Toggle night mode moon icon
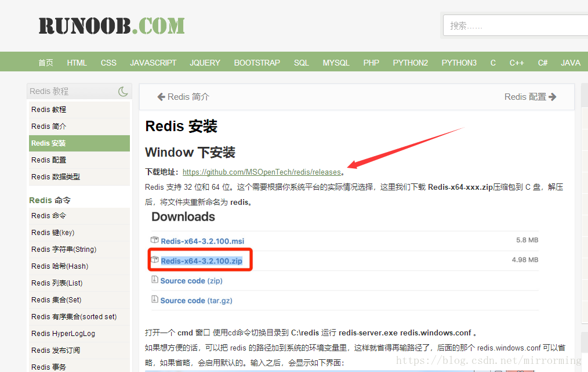The image size is (588, 372). click(x=123, y=91)
